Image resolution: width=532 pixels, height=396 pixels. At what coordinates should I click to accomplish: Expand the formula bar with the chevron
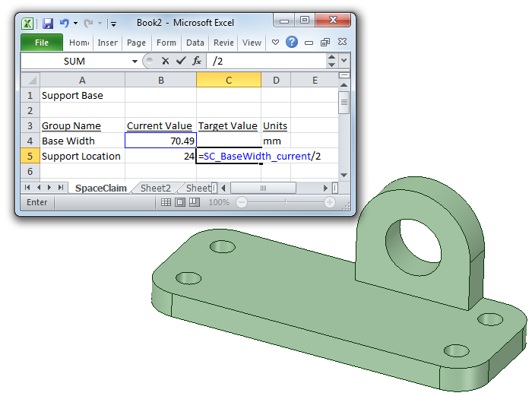pos(344,60)
